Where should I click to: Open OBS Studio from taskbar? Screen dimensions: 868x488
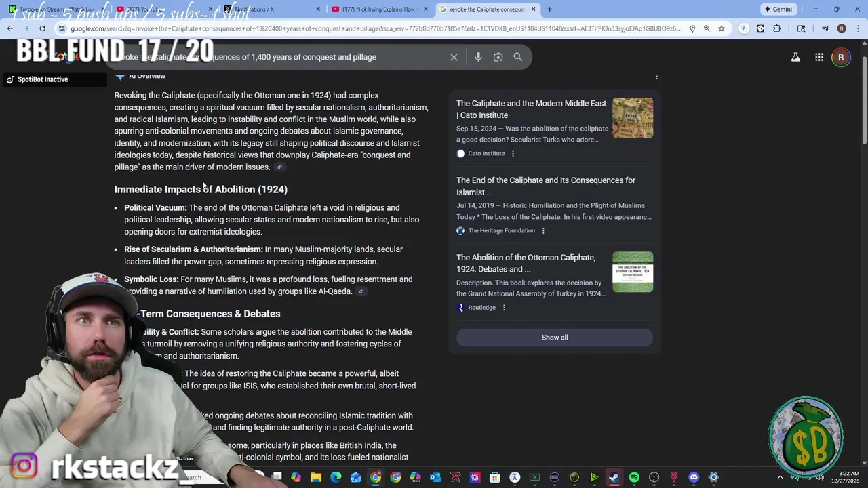[654, 478]
